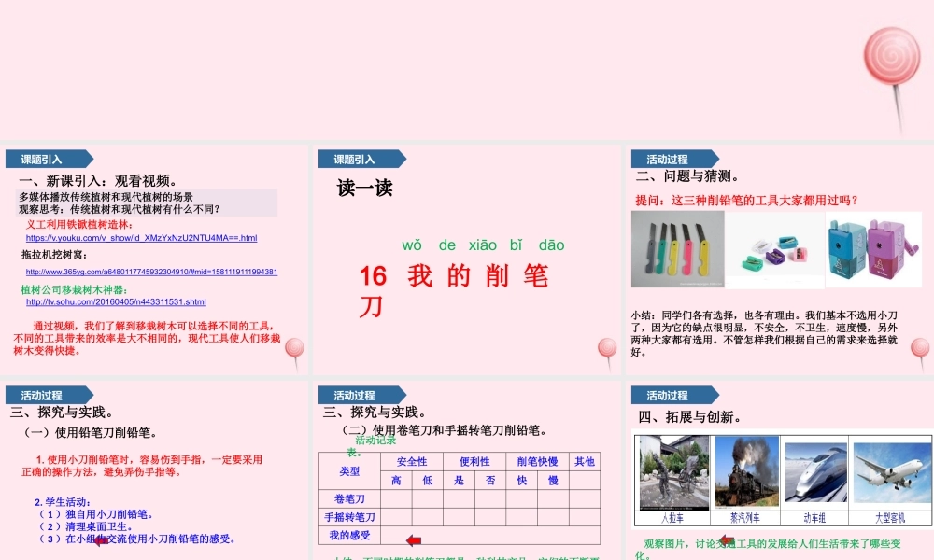This screenshot has height=560, width=934.
Task: Click the 大型客机 caption label
Action: click(890, 518)
